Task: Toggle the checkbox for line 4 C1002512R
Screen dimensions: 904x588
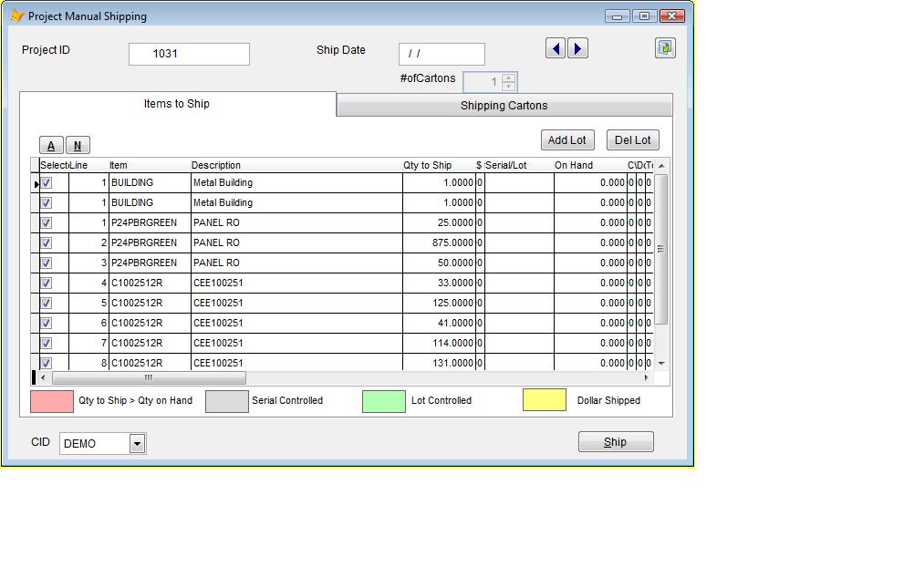Action: pos(47,283)
